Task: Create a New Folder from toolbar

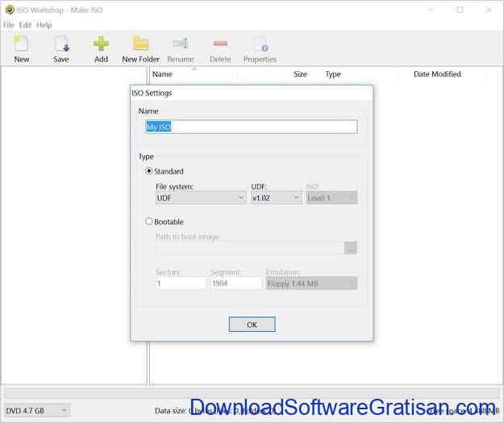Action: click(141, 43)
